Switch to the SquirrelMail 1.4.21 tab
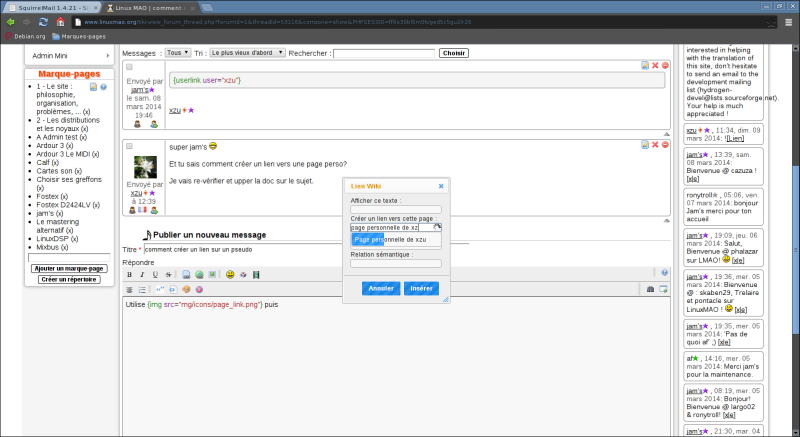The height and width of the screenshot is (437, 800). [x=52, y=8]
